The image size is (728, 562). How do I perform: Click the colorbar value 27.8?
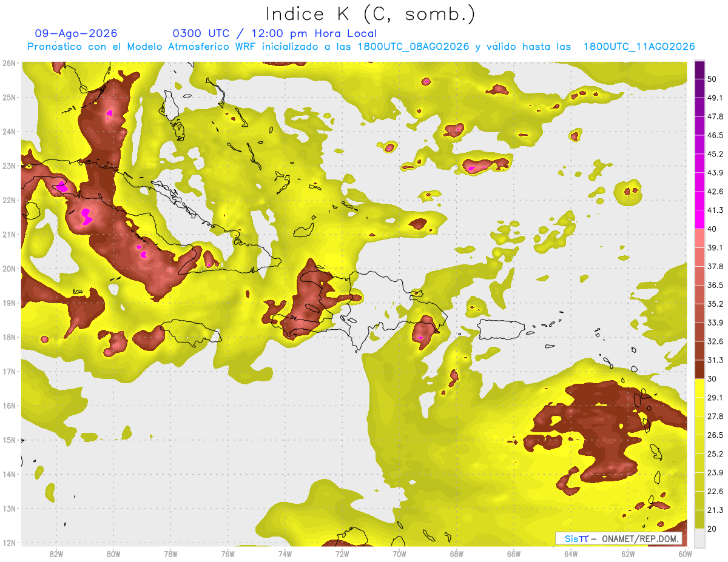pyautogui.click(x=715, y=416)
